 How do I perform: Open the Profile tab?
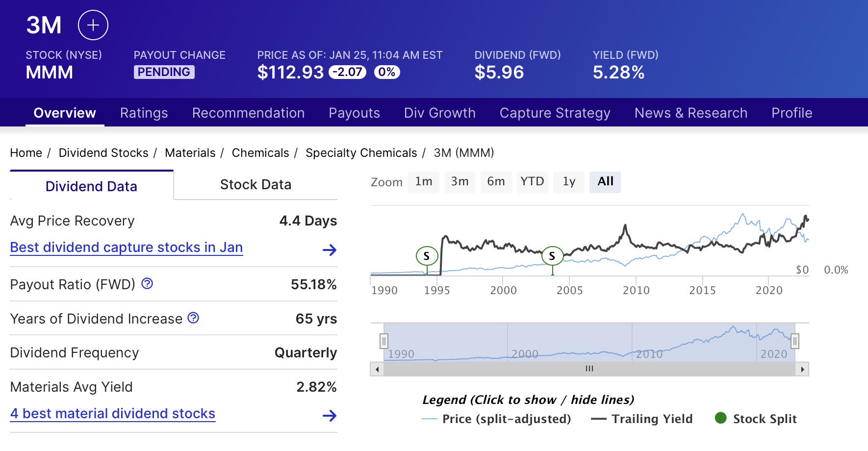pos(792,113)
